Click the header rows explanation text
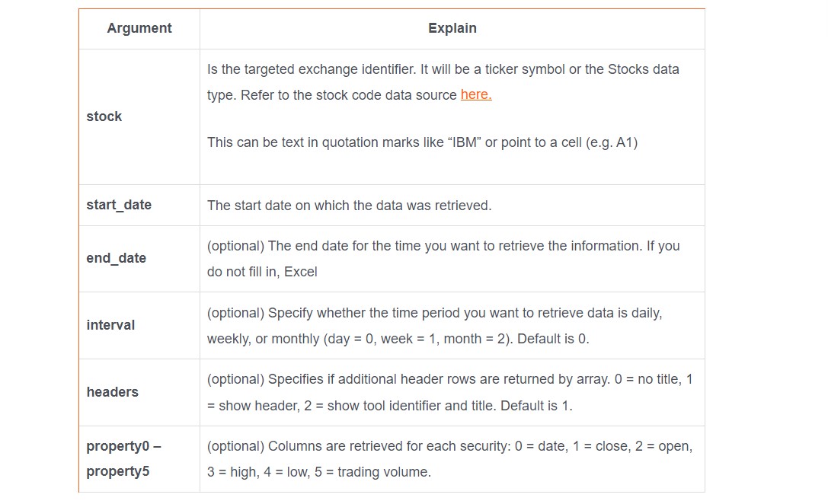 (449, 392)
